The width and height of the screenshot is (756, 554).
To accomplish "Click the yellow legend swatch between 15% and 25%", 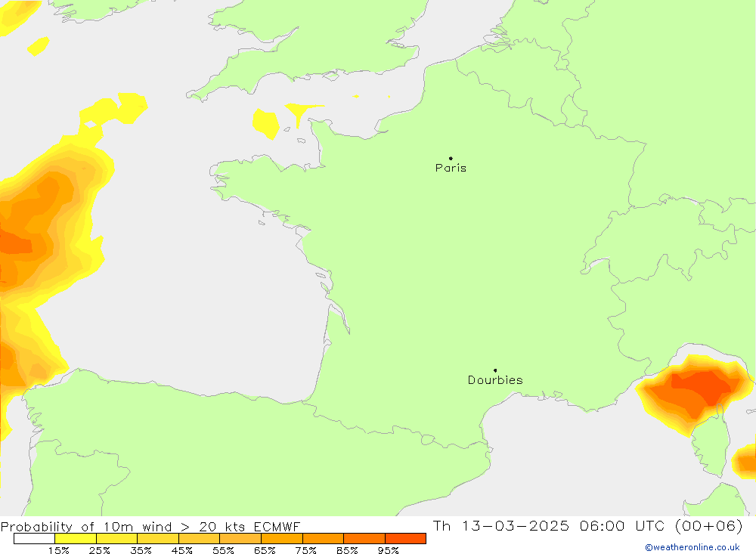I will click(76, 539).
